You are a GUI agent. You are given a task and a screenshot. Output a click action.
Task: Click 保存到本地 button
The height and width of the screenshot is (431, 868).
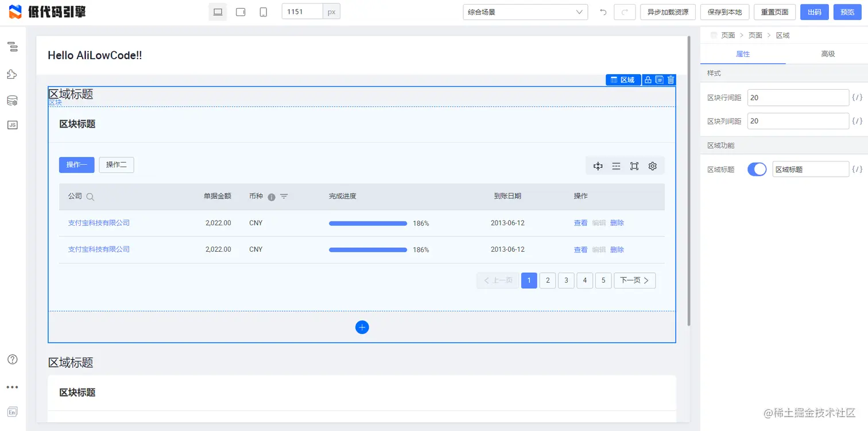(724, 12)
